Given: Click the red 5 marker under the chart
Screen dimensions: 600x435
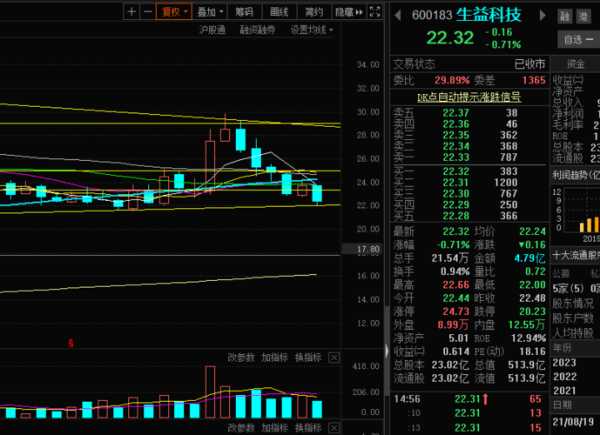Looking at the screenshot, I should 70,343.
